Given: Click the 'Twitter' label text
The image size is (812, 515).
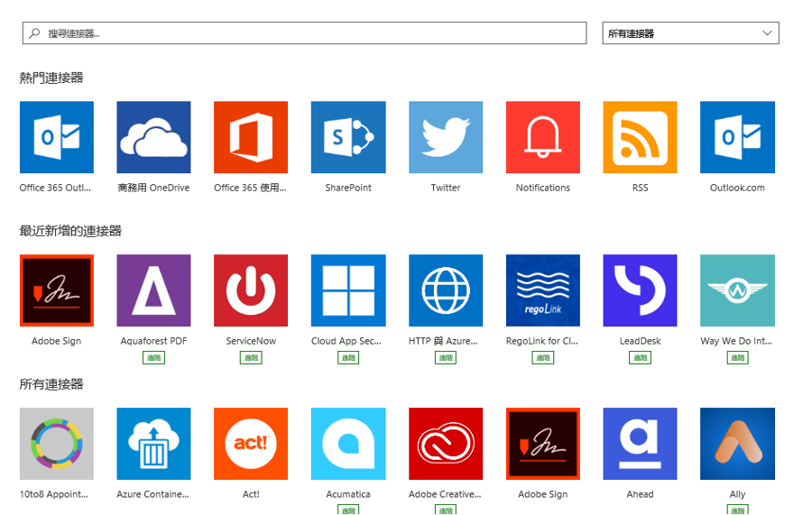Looking at the screenshot, I should point(446,188).
